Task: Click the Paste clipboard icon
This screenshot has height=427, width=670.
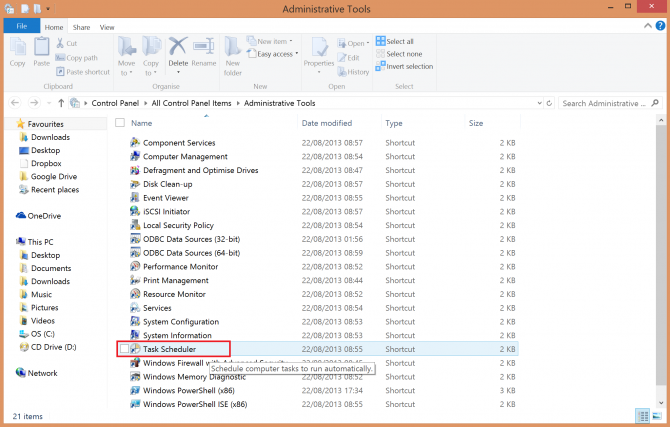Action: (x=41, y=47)
